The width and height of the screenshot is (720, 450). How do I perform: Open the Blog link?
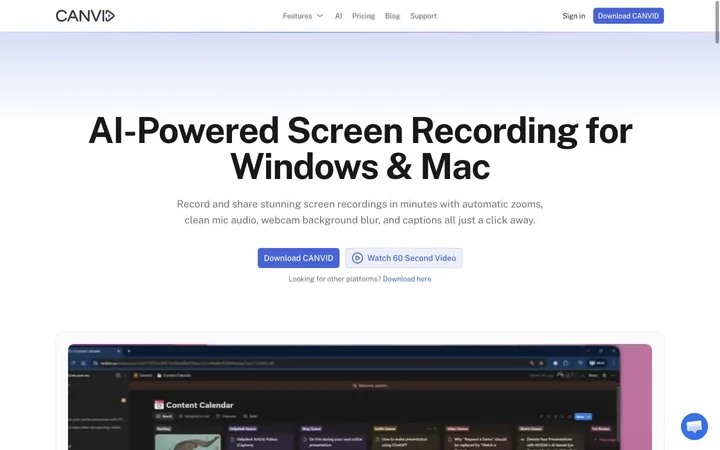[392, 16]
